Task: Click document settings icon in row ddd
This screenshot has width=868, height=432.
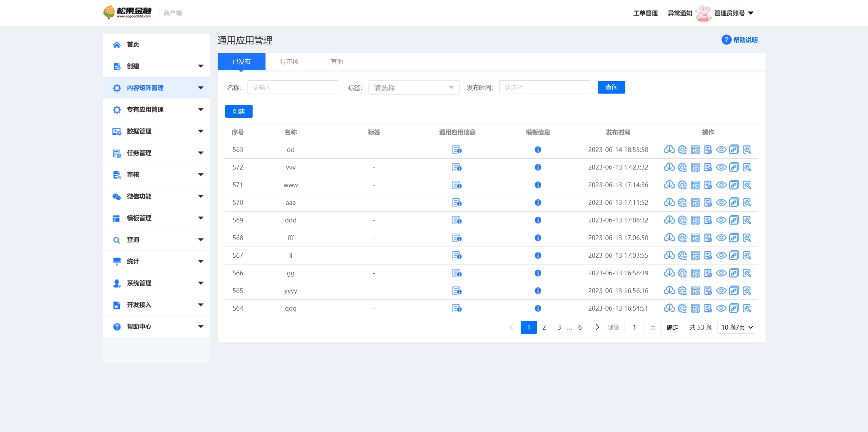Action: (x=708, y=220)
